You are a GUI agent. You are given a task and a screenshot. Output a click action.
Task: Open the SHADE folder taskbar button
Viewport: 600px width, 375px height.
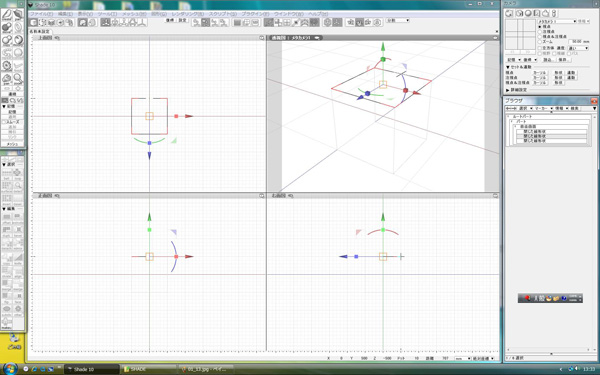[148, 369]
